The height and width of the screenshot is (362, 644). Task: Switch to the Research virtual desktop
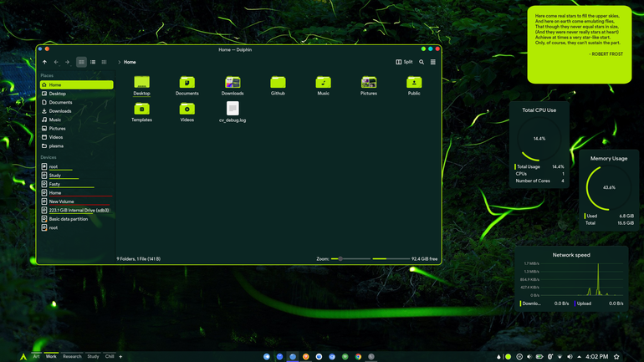72,356
